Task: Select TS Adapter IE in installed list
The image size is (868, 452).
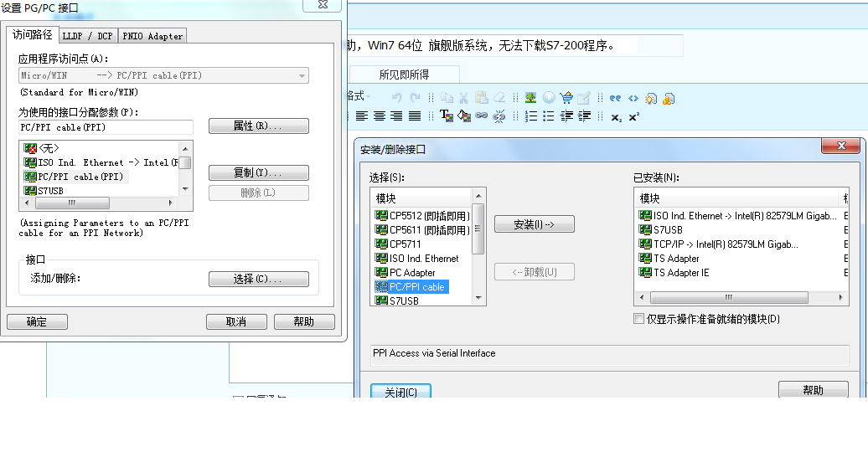Action: pyautogui.click(x=681, y=273)
